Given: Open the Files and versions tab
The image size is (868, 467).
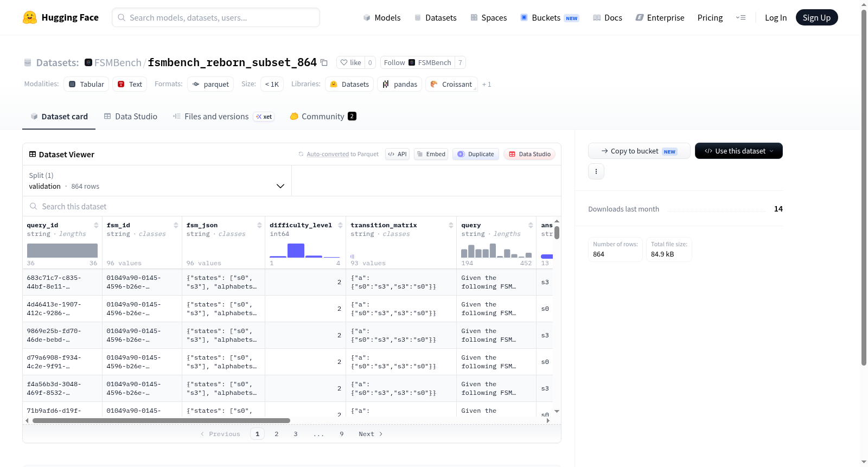Looking at the screenshot, I should click(224, 117).
